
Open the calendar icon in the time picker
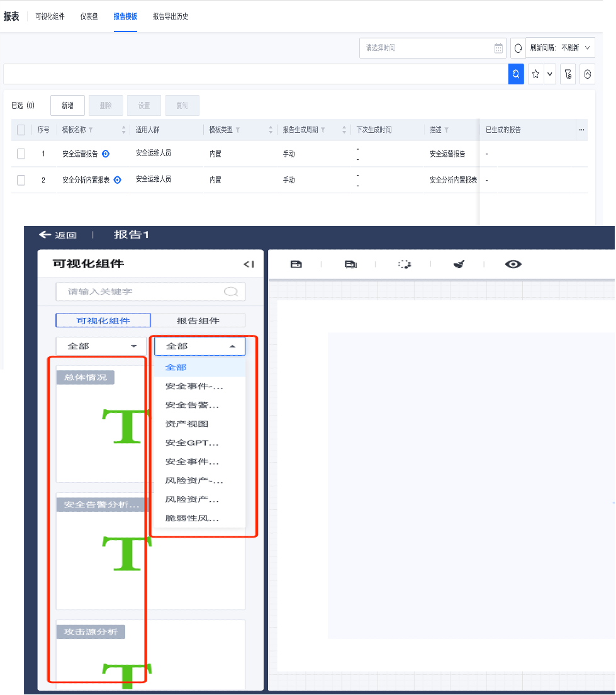[498, 48]
